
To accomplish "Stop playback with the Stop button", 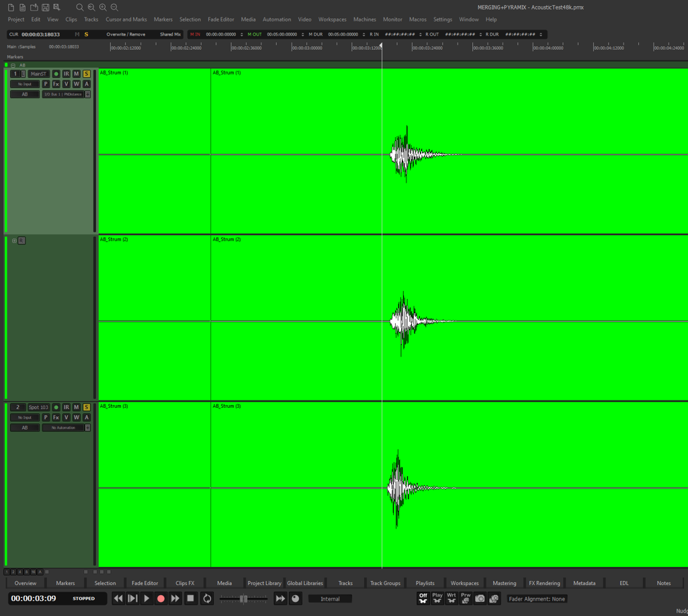I will click(190, 599).
